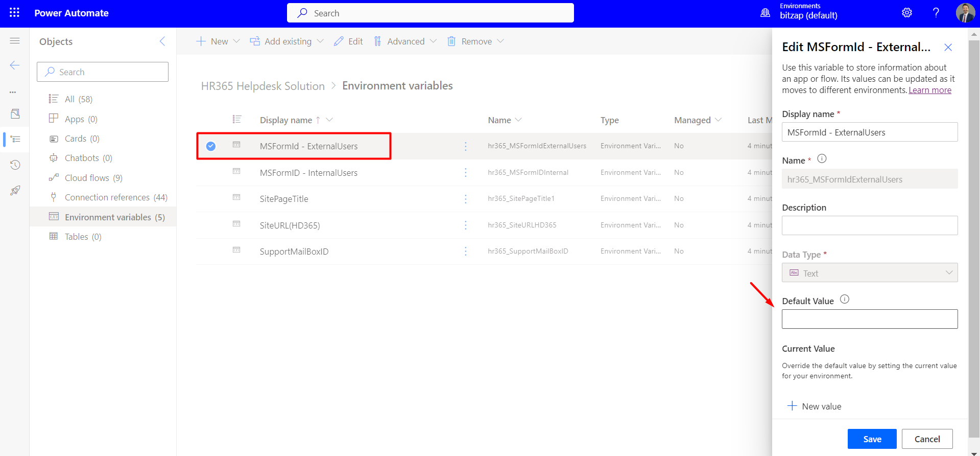The image size is (980, 456).
Task: Expand the Remove dropdown chevron
Action: (500, 41)
